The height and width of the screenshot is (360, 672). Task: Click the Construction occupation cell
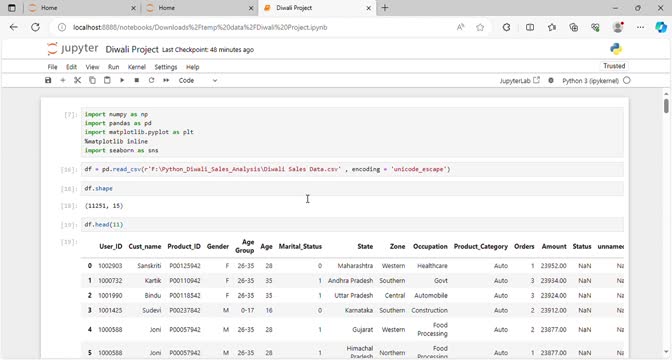point(429,310)
